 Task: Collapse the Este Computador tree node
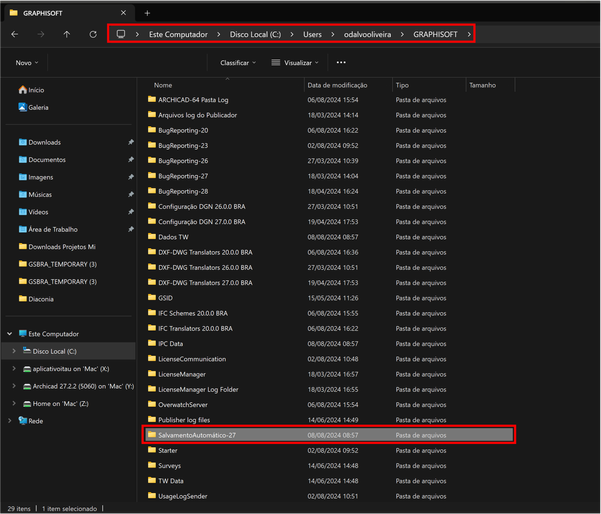click(10, 334)
